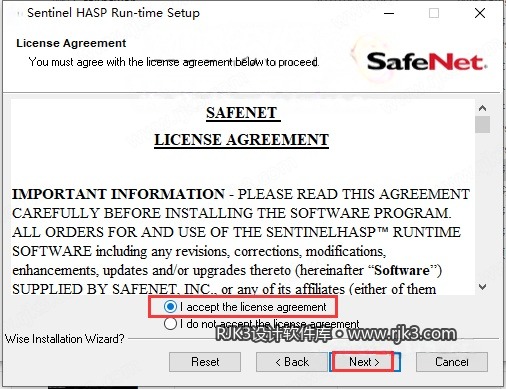Go back with the < Back button

(292, 362)
